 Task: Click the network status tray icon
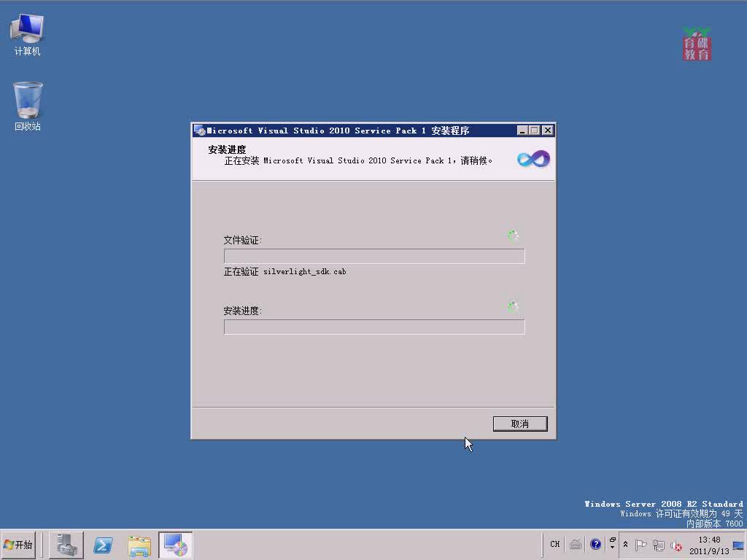[x=659, y=545]
